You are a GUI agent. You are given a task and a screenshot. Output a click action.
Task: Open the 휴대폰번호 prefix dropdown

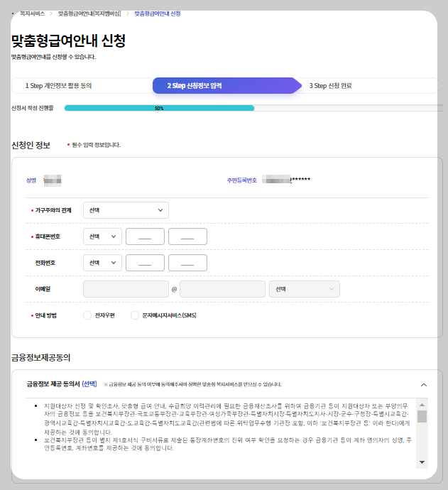(x=102, y=236)
